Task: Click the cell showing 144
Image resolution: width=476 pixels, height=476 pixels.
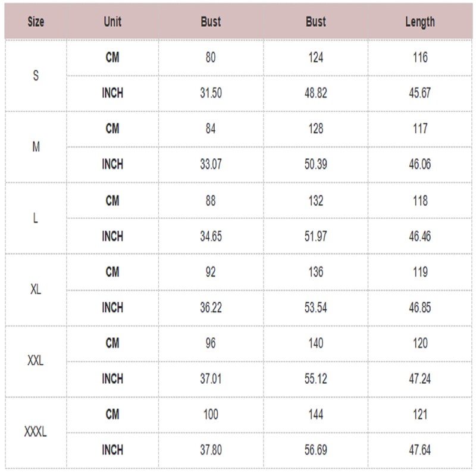Action: tap(316, 415)
